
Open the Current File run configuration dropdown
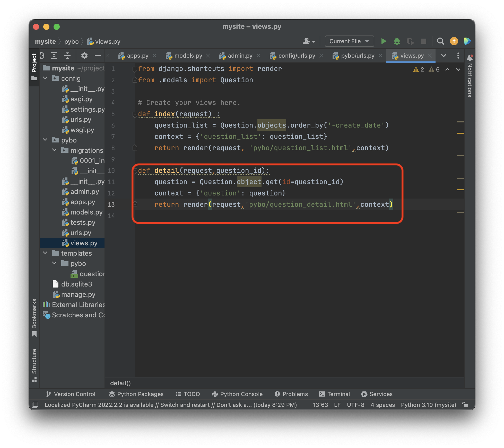pos(349,41)
